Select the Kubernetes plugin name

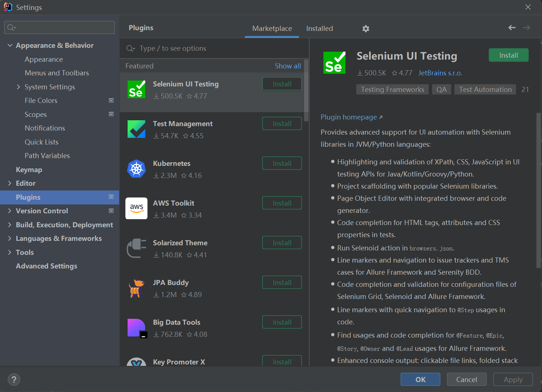(x=172, y=163)
